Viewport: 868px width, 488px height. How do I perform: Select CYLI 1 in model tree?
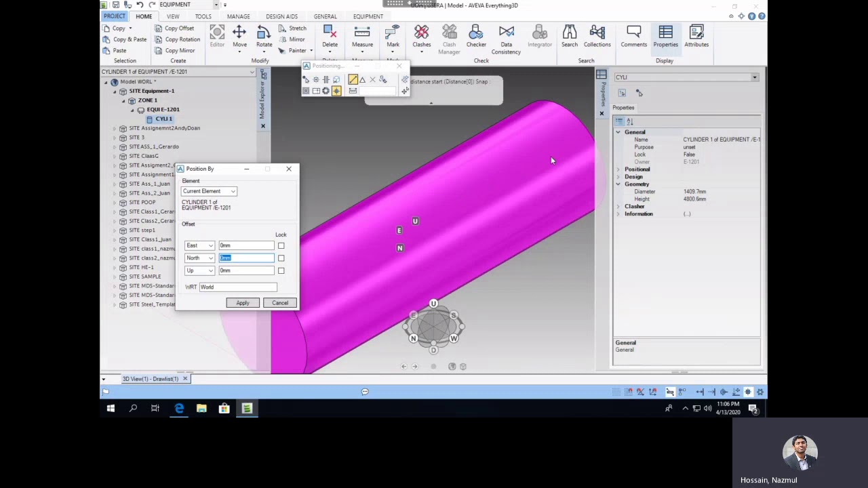pos(163,119)
